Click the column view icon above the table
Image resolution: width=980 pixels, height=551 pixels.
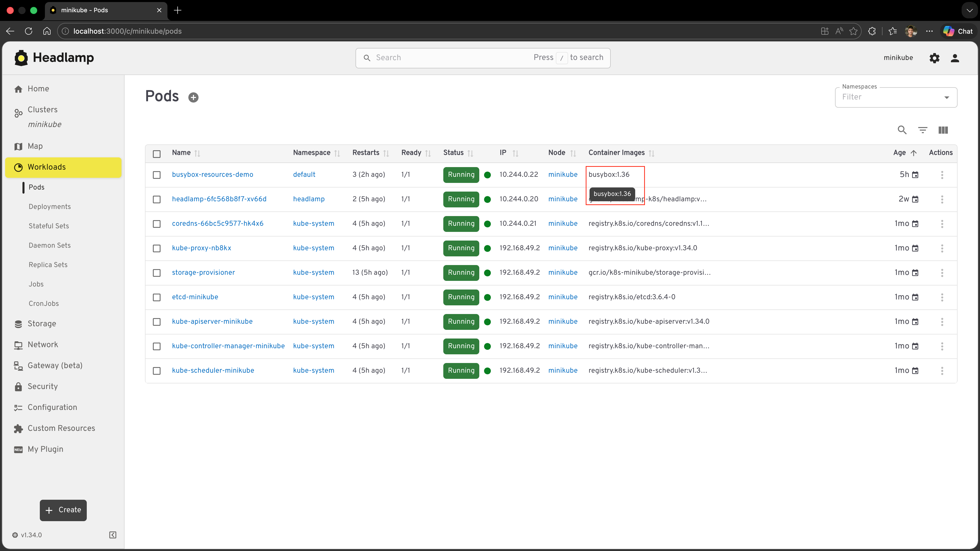943,130
